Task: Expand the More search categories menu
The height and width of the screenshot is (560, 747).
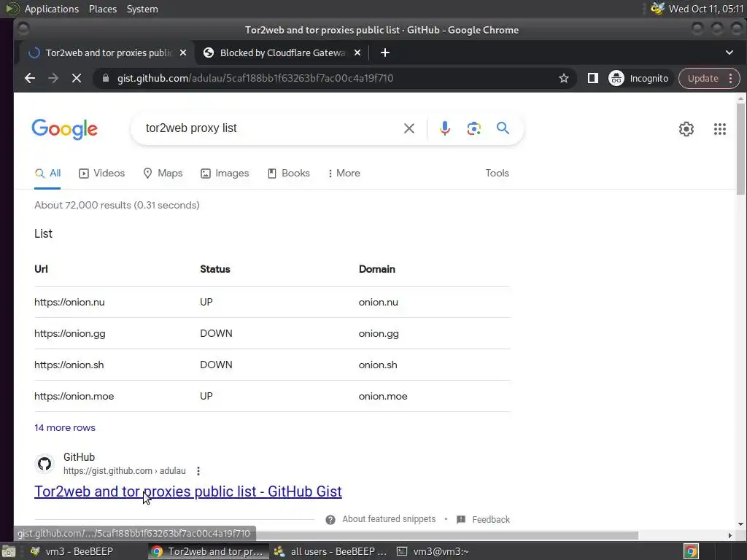Action: [344, 174]
